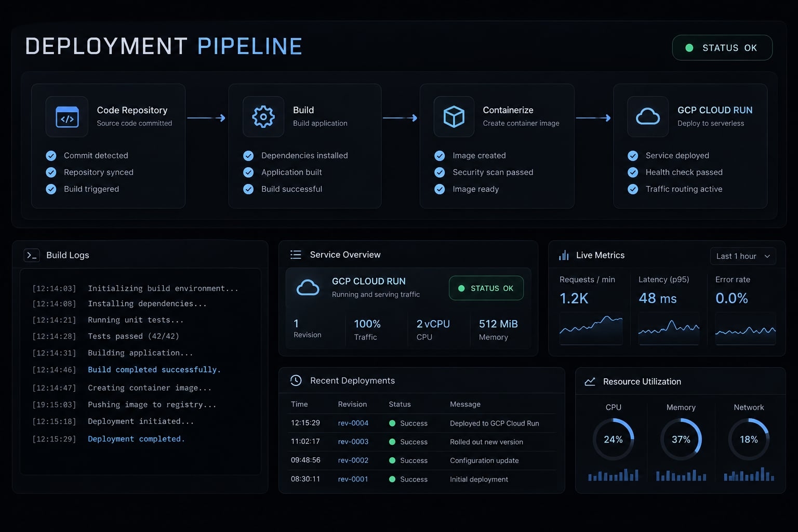Image resolution: width=798 pixels, height=532 pixels.
Task: Click the Security scan passed check mark
Action: 440,172
